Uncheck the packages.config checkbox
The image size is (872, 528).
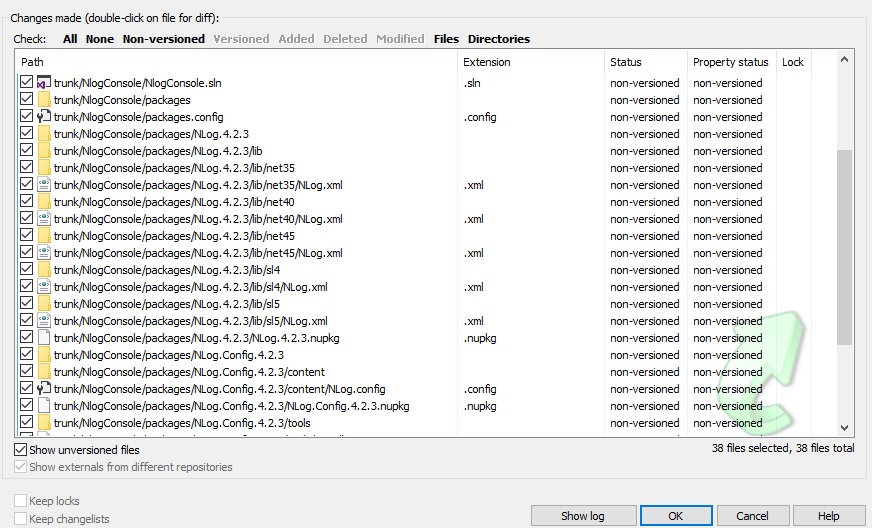point(26,116)
